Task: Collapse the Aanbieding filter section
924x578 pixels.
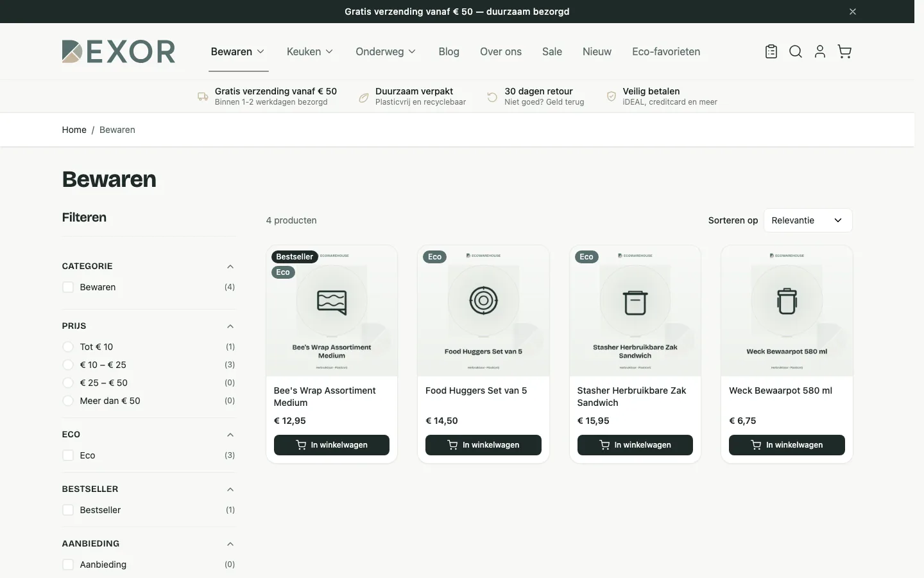Action: click(x=230, y=544)
